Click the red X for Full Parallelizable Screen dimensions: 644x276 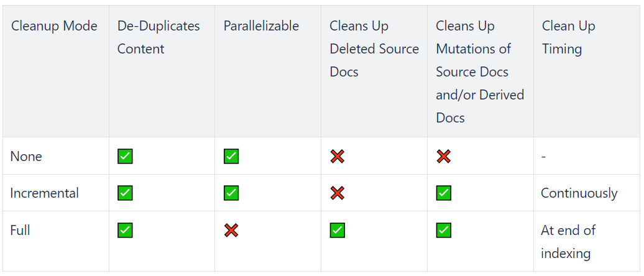point(231,231)
